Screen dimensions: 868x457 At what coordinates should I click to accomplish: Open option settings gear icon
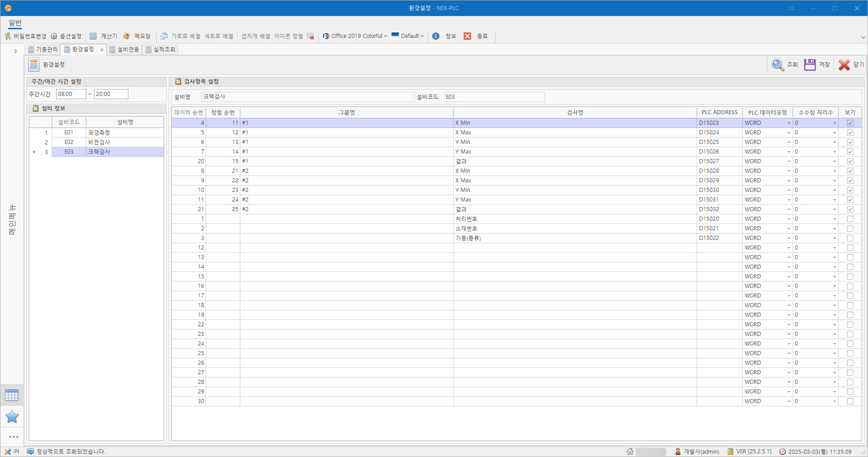click(x=54, y=36)
